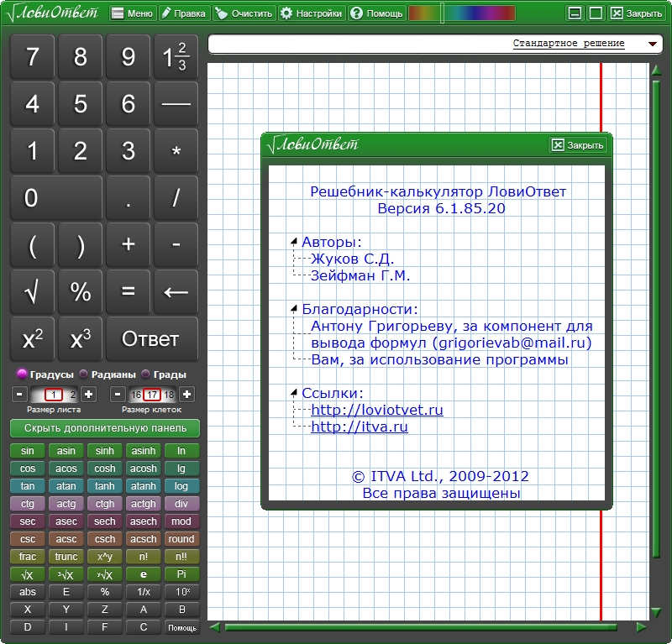Image resolution: width=672 pixels, height=644 pixels.
Task: Close the about dialog with Закрыть
Action: point(578,145)
